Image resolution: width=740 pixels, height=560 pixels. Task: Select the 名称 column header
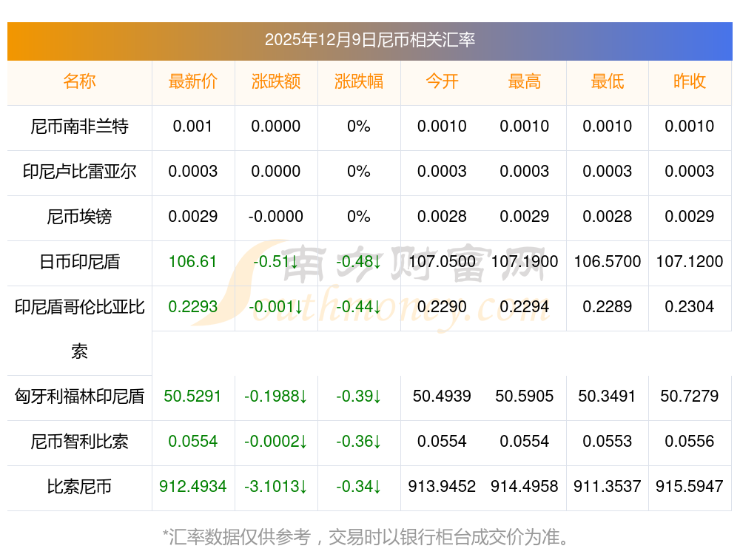pos(79,81)
